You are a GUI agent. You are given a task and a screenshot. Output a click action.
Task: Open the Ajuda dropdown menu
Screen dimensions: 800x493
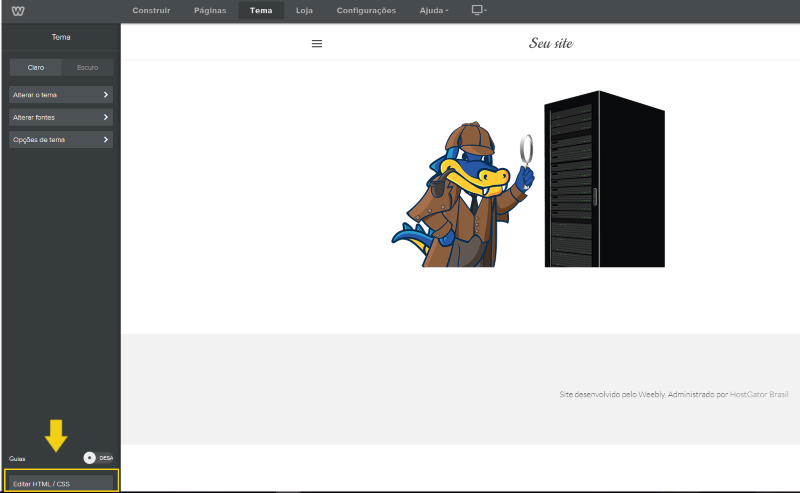point(434,10)
